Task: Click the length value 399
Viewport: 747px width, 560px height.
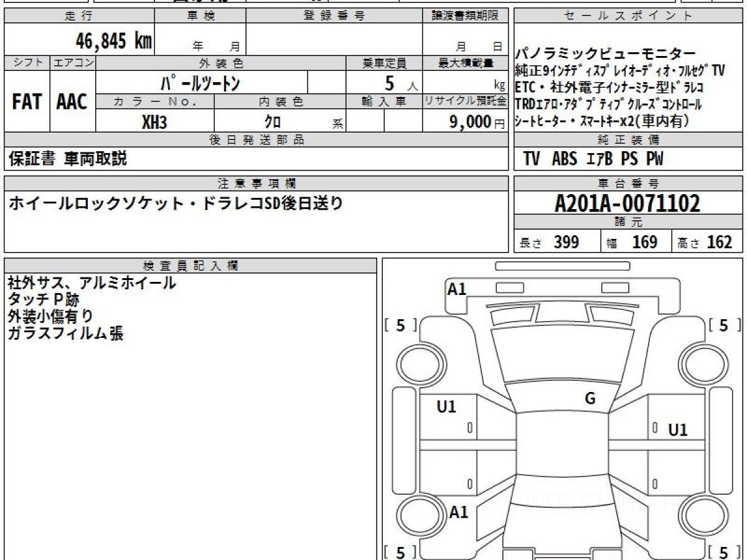Action: pos(566,242)
